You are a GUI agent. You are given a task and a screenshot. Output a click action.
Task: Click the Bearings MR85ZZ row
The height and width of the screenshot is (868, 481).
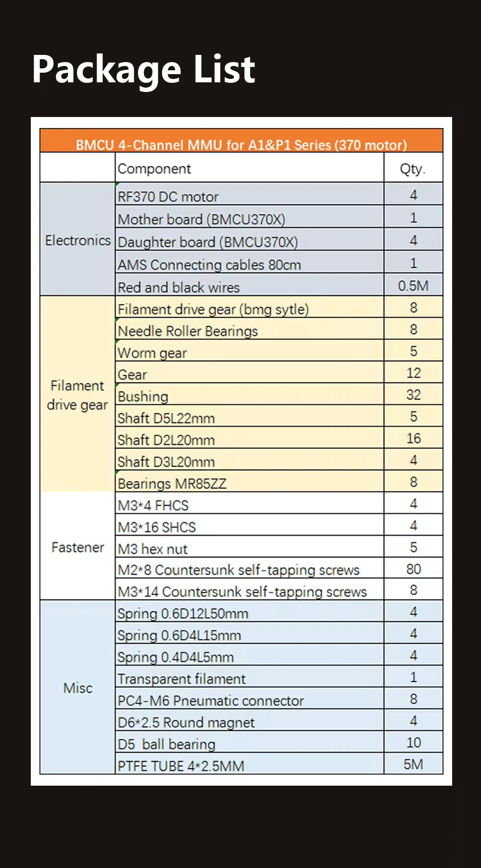[x=172, y=483]
